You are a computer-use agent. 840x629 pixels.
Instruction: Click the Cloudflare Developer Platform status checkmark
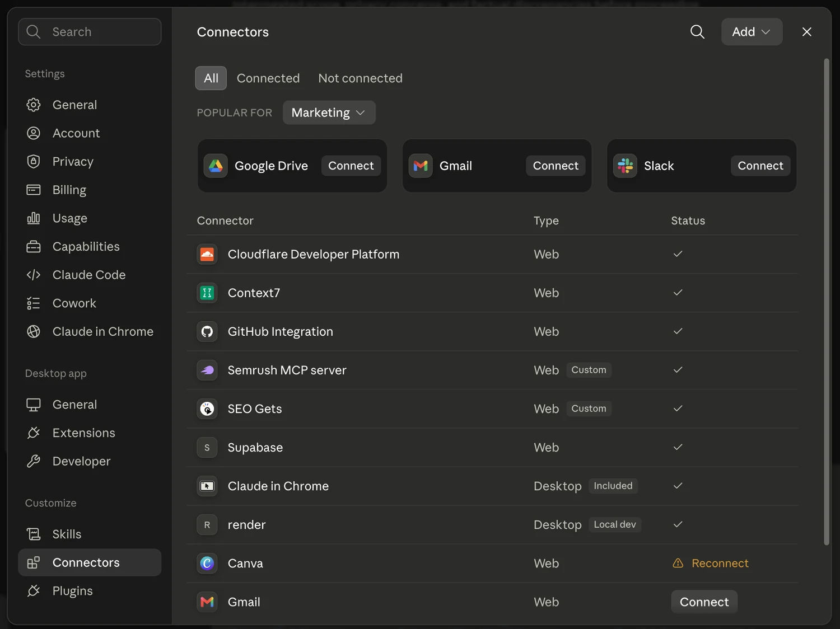pos(678,254)
